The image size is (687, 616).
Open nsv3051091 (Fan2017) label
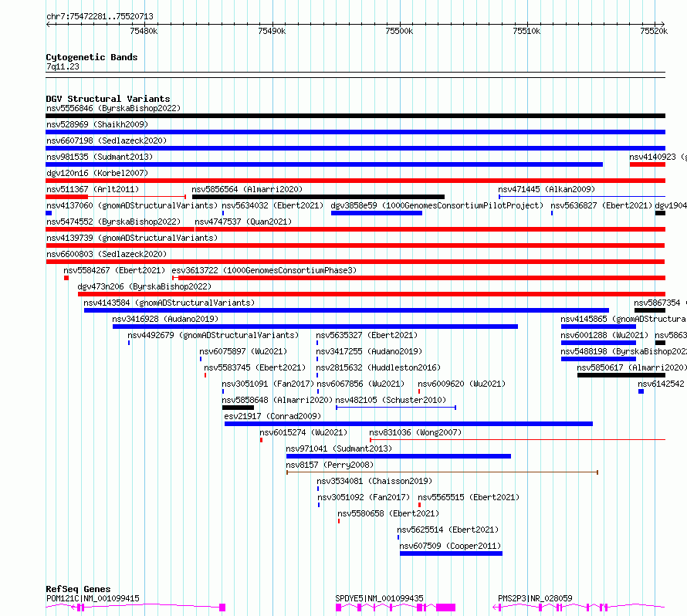coord(268,384)
